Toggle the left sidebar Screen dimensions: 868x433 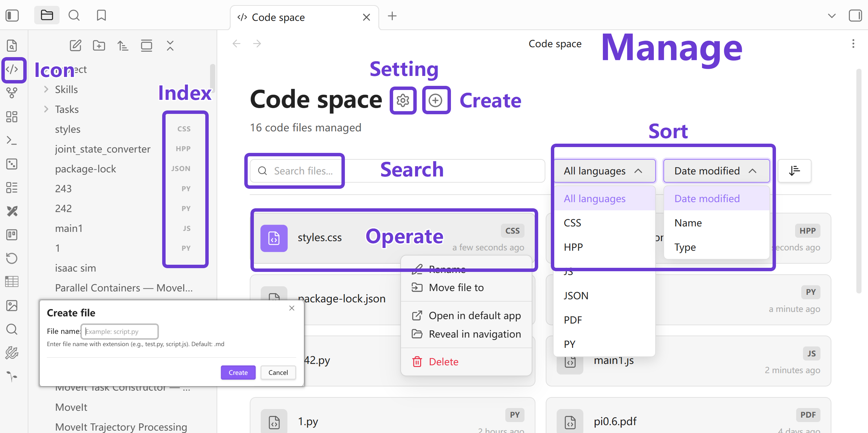click(12, 16)
